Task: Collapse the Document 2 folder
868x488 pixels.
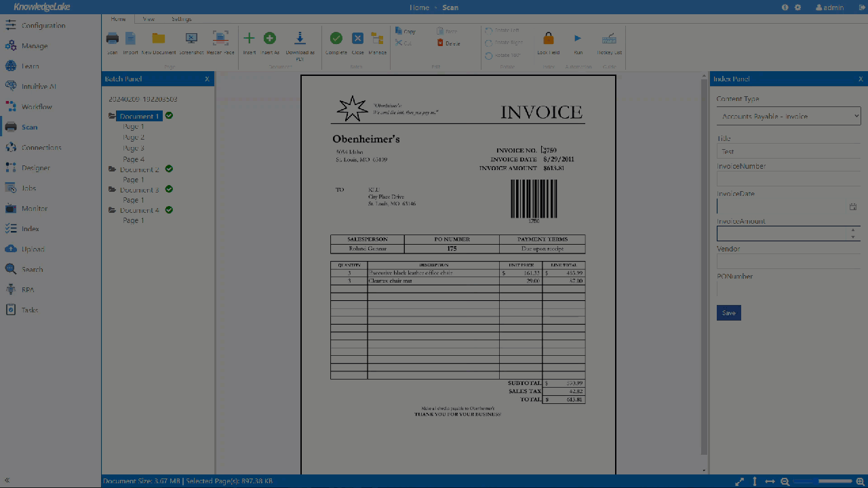Action: pyautogui.click(x=112, y=169)
